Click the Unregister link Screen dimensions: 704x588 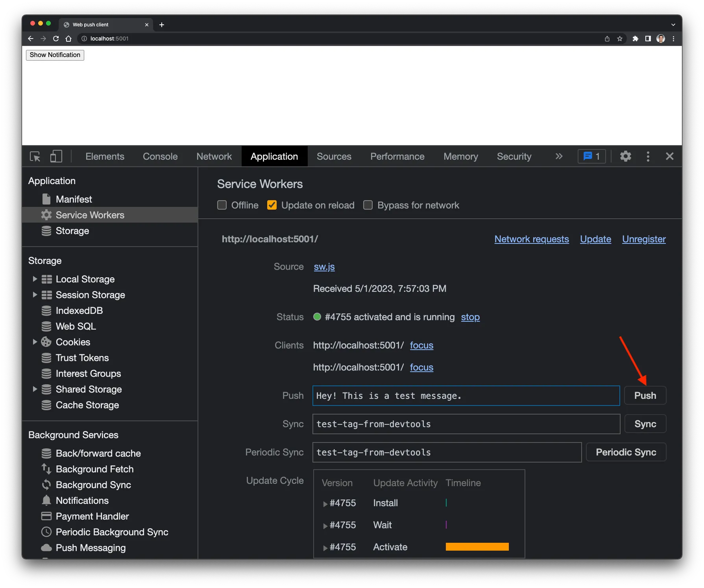[x=643, y=239]
